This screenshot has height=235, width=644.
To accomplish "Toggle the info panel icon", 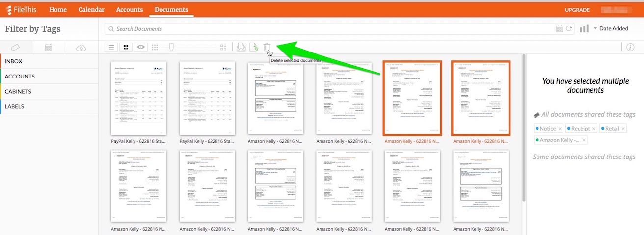I will (631, 47).
